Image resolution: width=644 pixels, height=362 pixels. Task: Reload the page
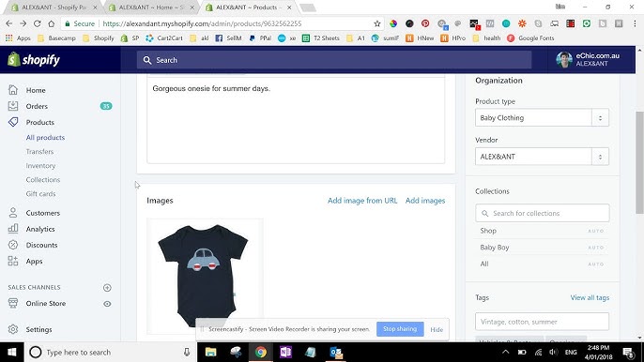click(37, 23)
